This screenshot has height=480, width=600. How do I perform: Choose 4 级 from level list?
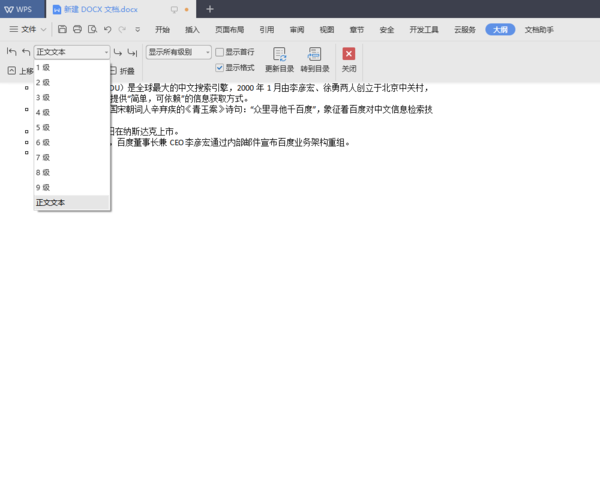click(x=72, y=113)
